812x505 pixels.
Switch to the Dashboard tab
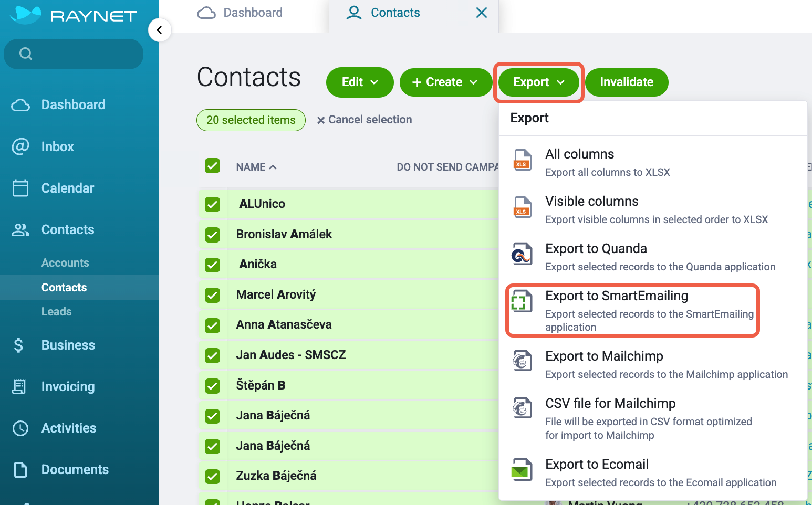click(x=240, y=13)
